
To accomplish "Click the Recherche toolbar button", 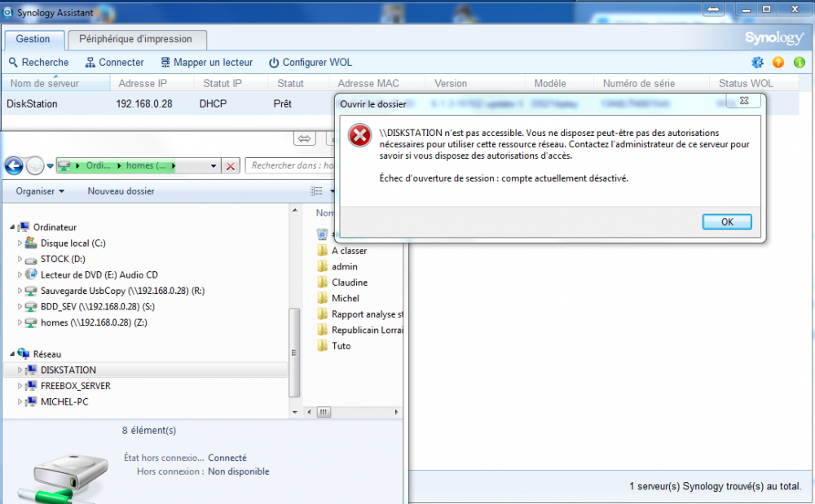I will point(39,62).
